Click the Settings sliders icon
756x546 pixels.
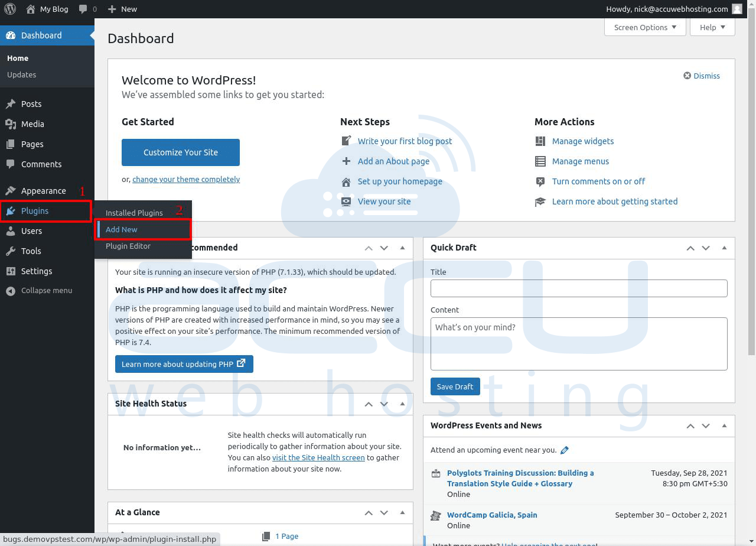click(11, 271)
